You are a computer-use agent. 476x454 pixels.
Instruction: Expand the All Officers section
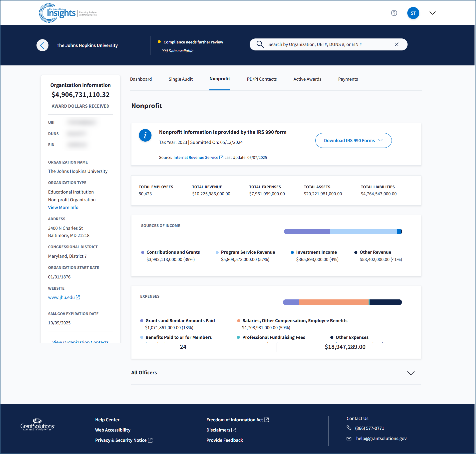coord(411,373)
